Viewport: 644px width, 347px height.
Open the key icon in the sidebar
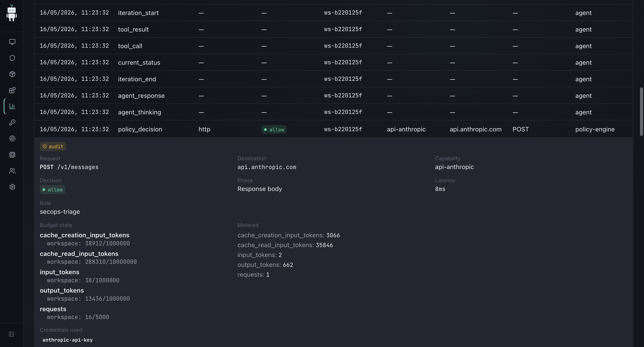pyautogui.click(x=12, y=122)
